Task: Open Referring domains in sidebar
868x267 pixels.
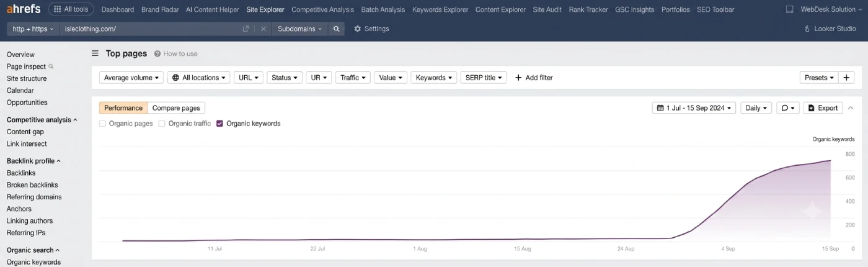Action: coord(34,197)
